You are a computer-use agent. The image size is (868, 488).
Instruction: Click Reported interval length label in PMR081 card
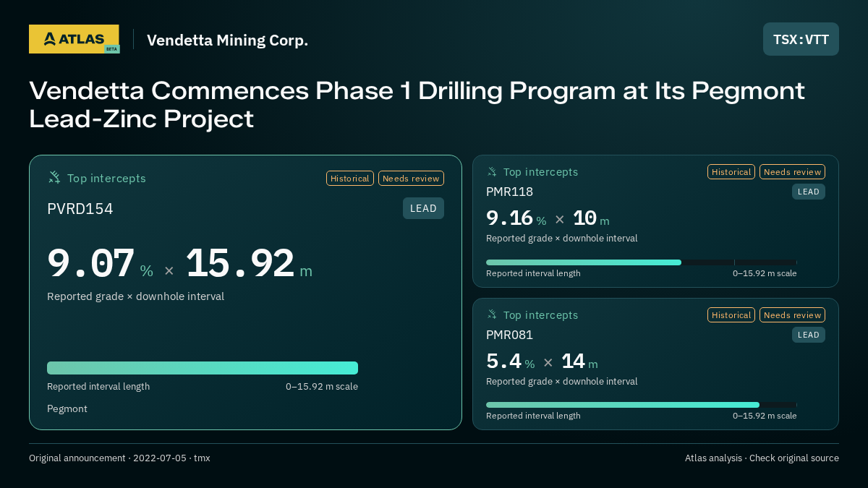533,416
